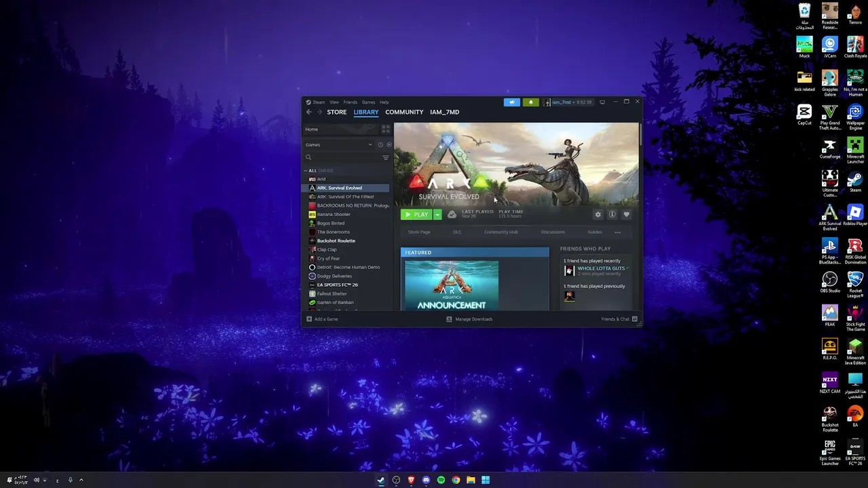Toggle the ready-to-play filter icon
The image size is (868, 488).
pyautogui.click(x=389, y=144)
